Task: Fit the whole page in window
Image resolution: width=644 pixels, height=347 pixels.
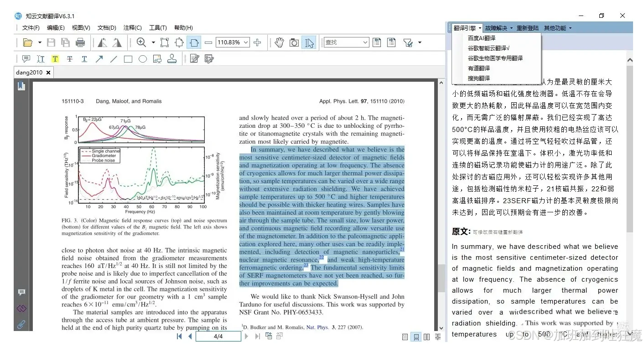Action: click(179, 42)
